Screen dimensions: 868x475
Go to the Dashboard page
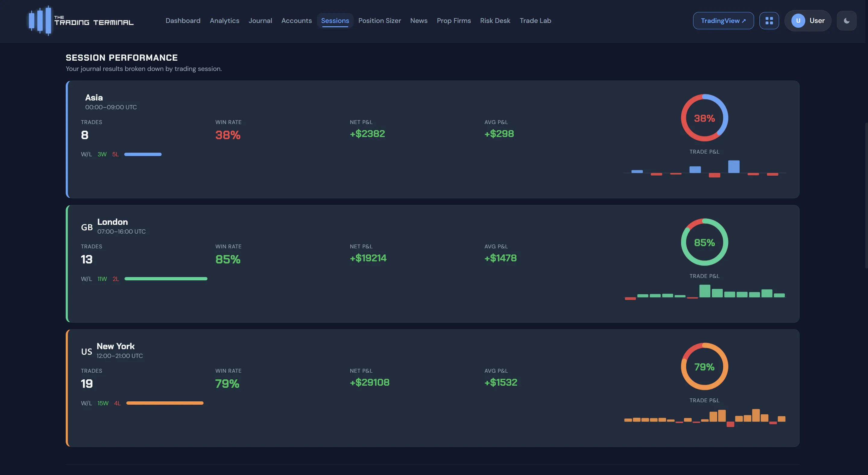183,21
